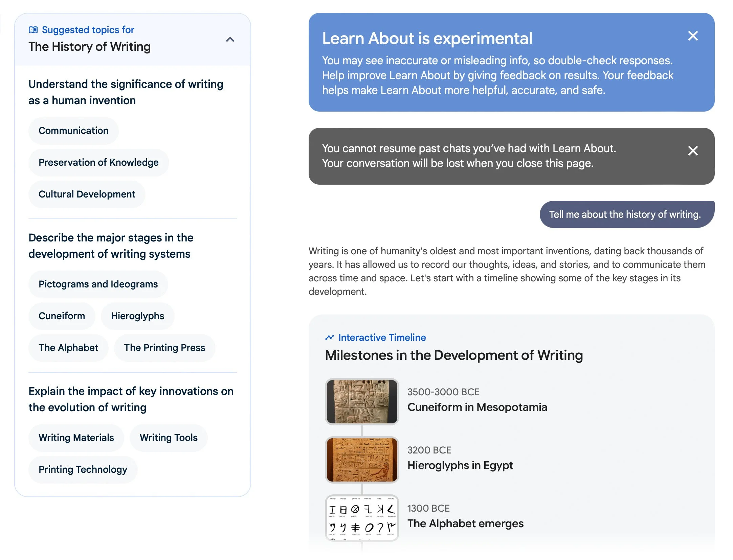Viewport: 733px width, 560px height.
Task: Click the Interactive Timeline trend icon
Action: click(x=329, y=337)
